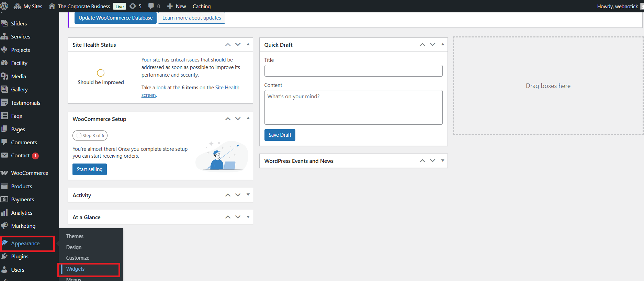Click the New content plus button
The height and width of the screenshot is (281, 644).
(176, 6)
